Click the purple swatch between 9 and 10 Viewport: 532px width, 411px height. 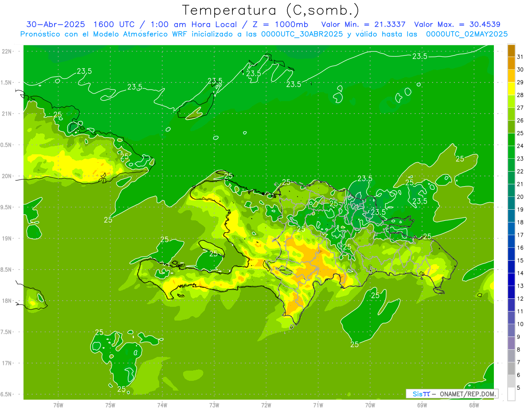click(511, 330)
